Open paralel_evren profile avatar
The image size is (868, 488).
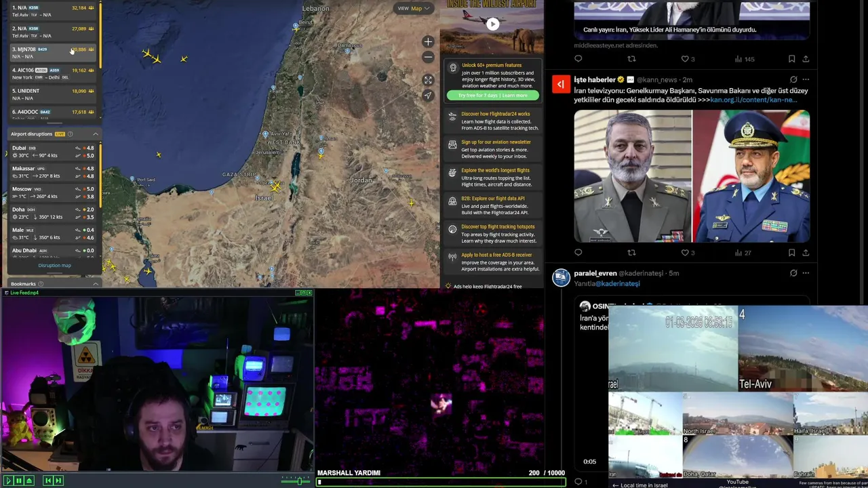pyautogui.click(x=561, y=278)
